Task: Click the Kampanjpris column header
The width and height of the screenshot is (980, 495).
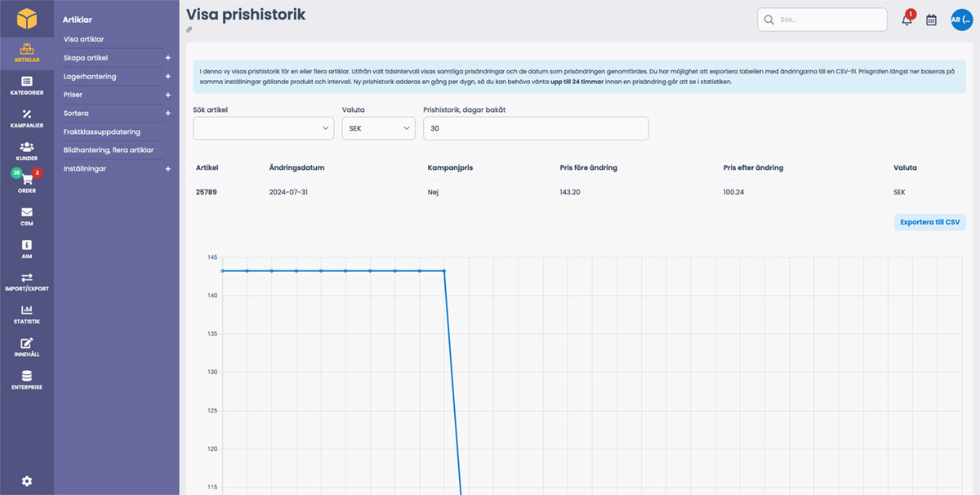Action: (451, 168)
